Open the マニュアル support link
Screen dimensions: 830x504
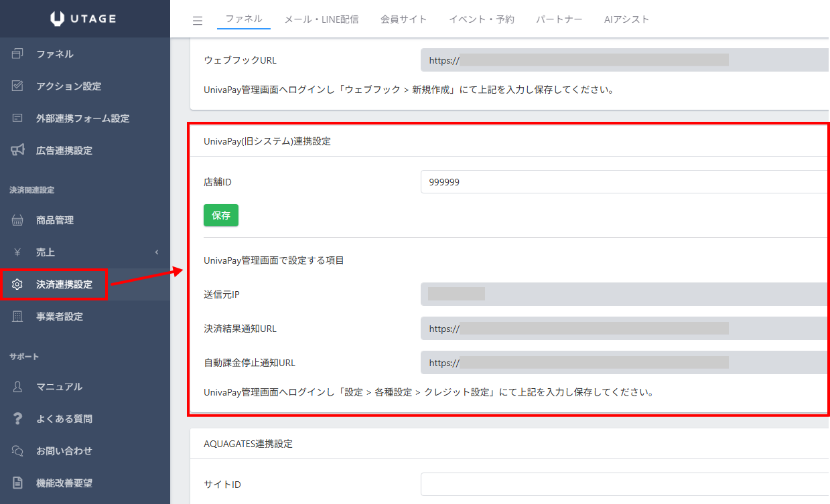[x=59, y=387]
